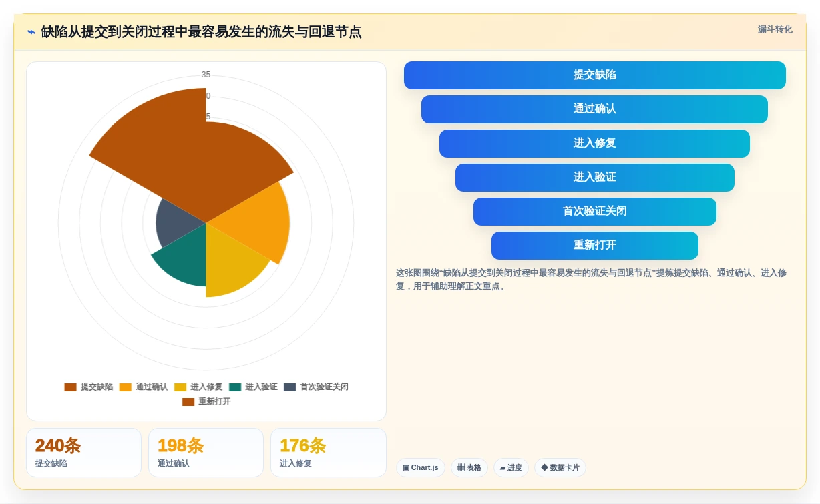The image size is (820, 504).
Task: Toggle the 进入验证 legend swatch
Action: (x=235, y=387)
